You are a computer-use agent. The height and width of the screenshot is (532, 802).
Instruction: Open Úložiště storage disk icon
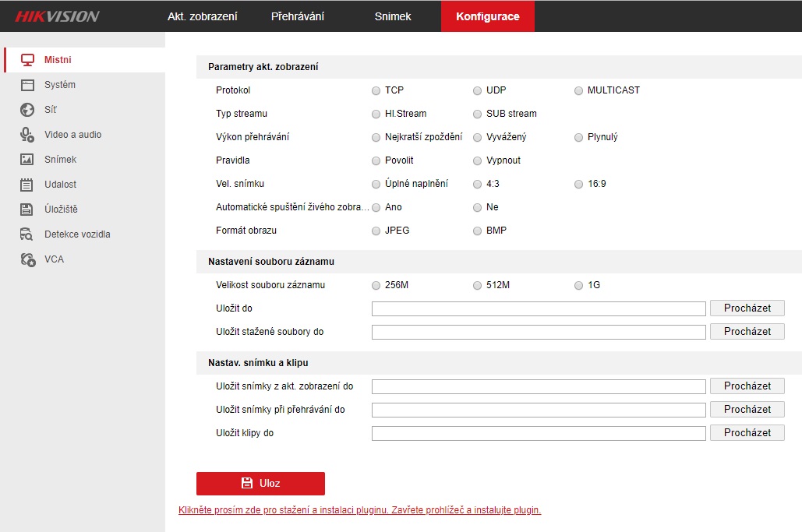coord(27,210)
